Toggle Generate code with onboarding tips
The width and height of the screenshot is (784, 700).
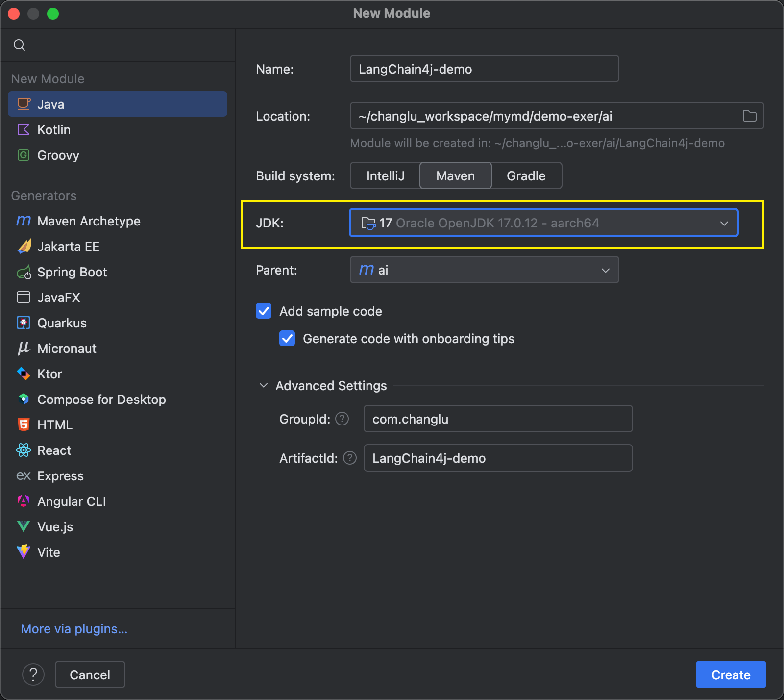pyautogui.click(x=287, y=338)
